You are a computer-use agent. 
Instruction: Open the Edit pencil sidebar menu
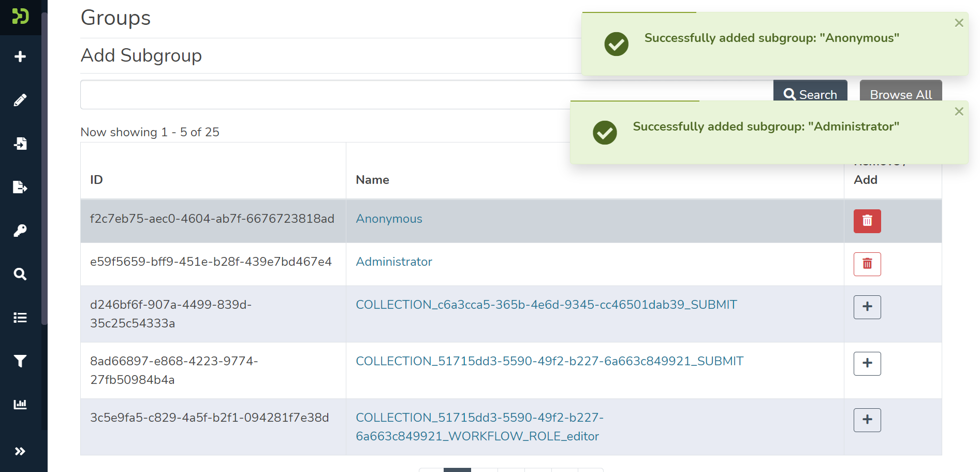pyautogui.click(x=20, y=100)
